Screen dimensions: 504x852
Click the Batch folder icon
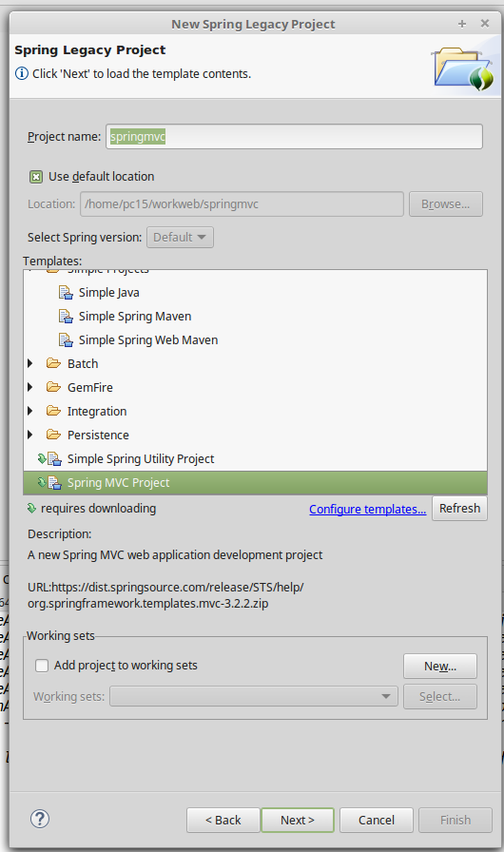coord(53,363)
